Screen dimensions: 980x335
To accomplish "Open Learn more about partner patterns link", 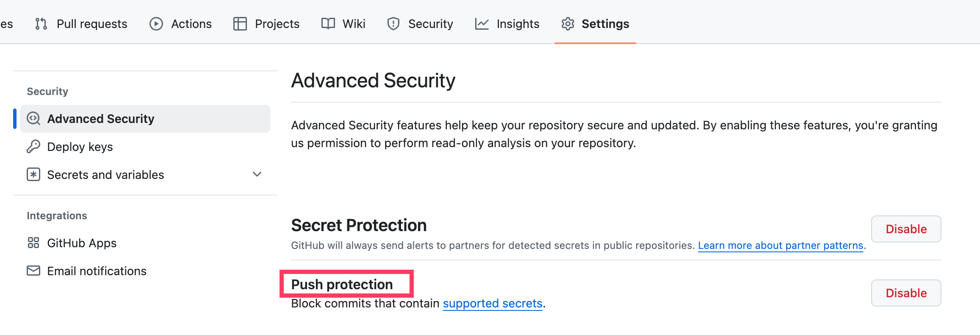I will tap(780, 246).
